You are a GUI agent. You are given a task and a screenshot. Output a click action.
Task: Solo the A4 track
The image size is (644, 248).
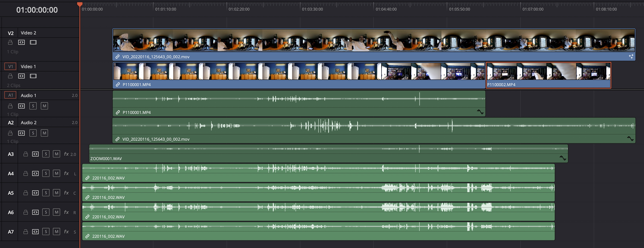[46, 173]
